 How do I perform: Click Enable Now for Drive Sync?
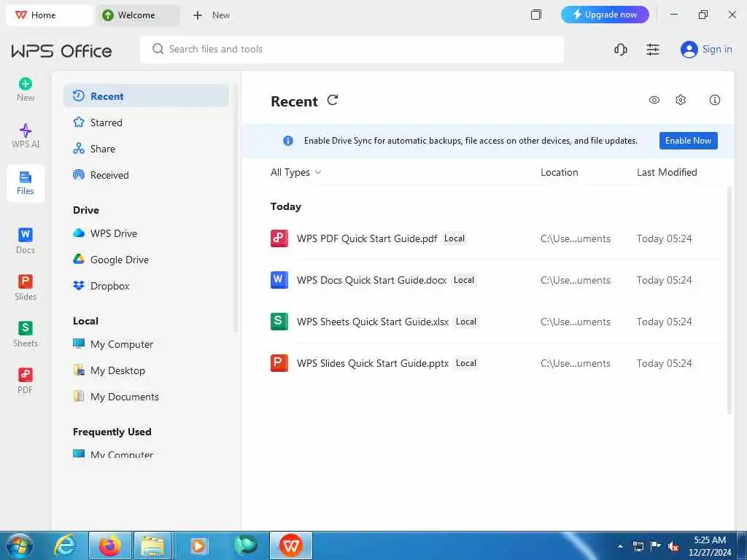click(x=689, y=141)
